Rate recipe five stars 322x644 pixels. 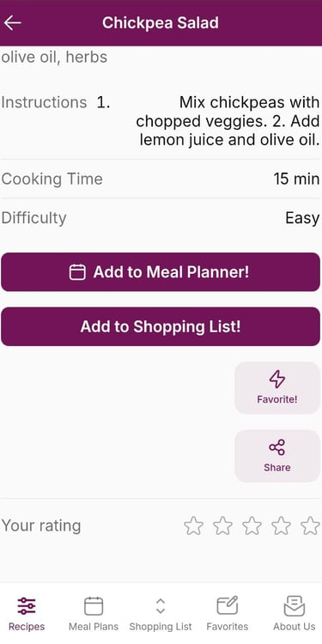point(310,526)
